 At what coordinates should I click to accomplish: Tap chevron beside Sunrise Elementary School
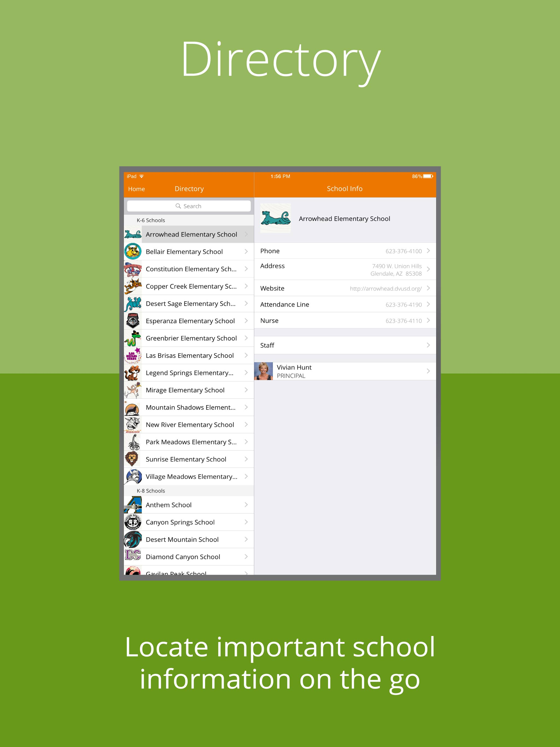pyautogui.click(x=246, y=459)
